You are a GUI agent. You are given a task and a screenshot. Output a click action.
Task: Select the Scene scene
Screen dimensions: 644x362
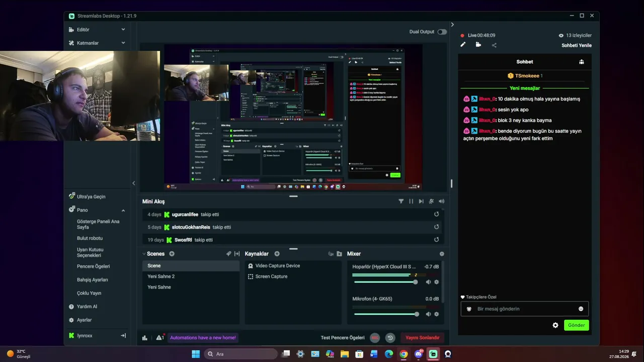point(191,265)
